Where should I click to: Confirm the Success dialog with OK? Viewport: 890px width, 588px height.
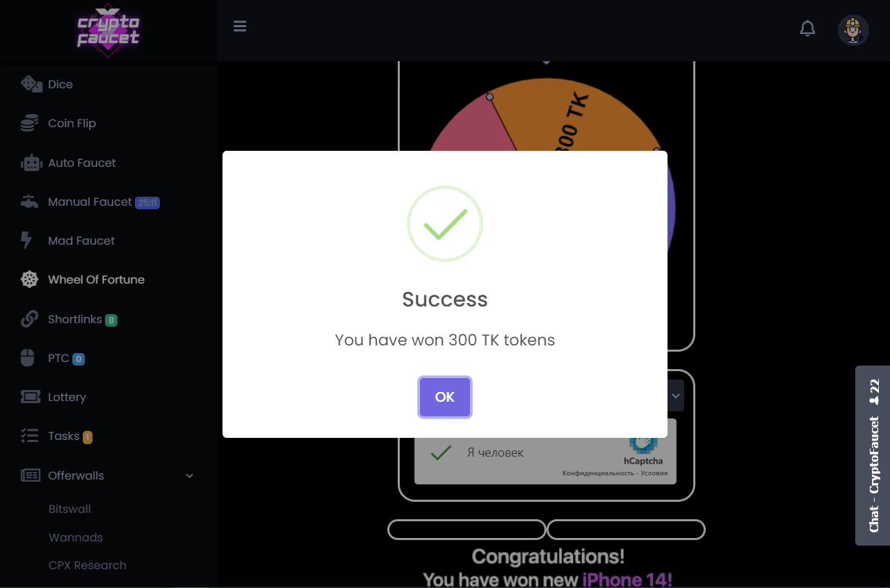444,397
